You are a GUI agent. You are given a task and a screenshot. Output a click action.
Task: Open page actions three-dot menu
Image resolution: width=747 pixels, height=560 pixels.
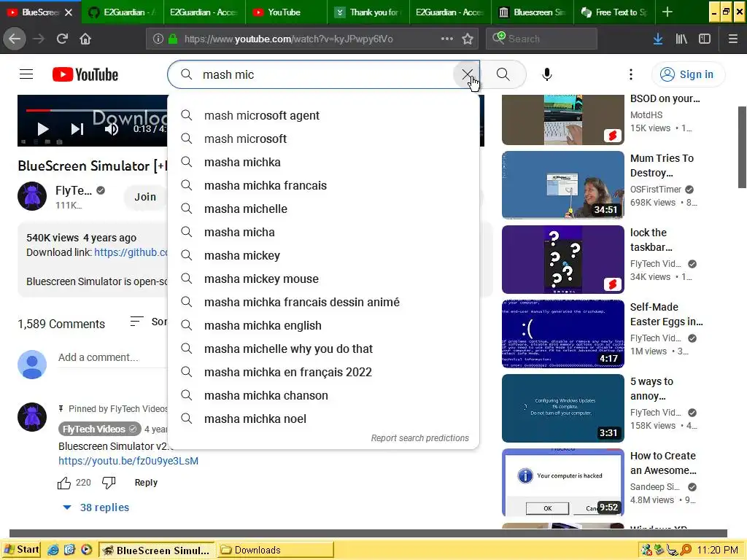coord(447,39)
